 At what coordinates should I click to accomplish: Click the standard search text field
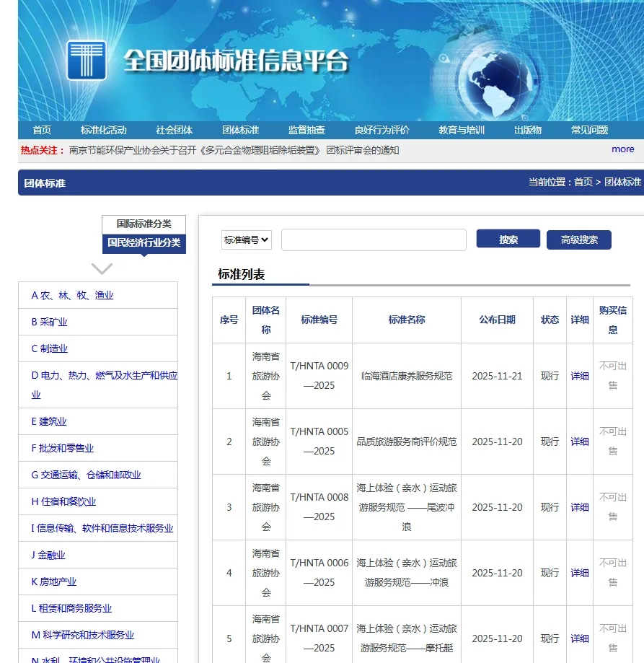coord(374,240)
